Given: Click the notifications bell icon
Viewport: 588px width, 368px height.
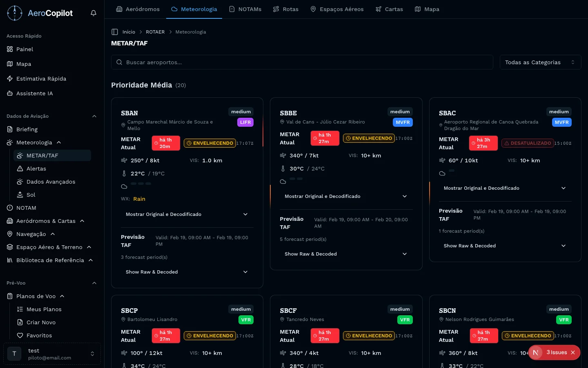Looking at the screenshot, I should (94, 13).
